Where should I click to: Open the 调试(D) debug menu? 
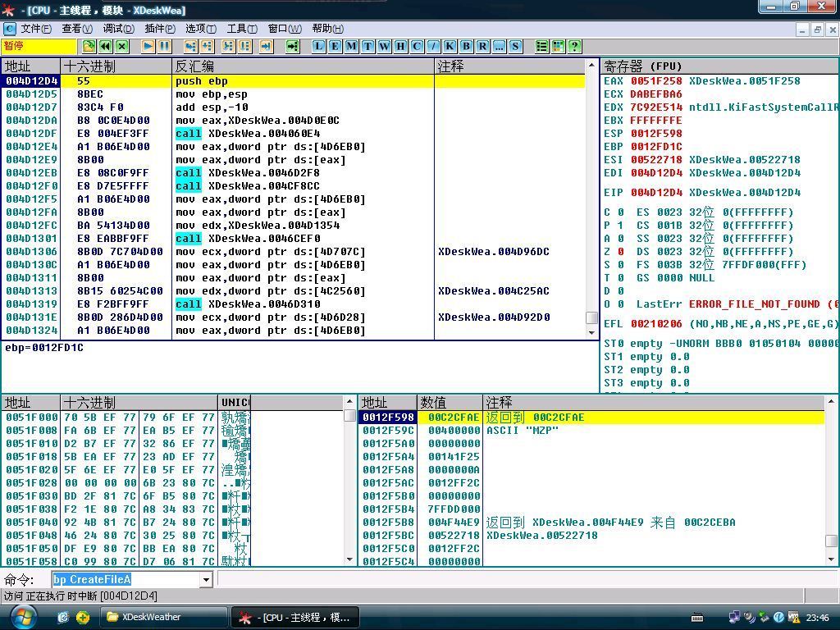point(118,29)
